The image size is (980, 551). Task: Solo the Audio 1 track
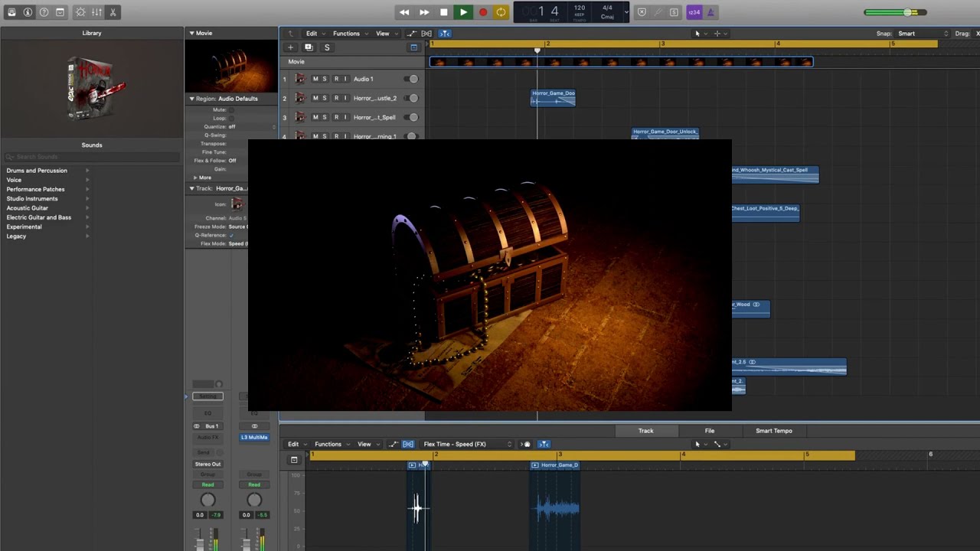coord(325,79)
